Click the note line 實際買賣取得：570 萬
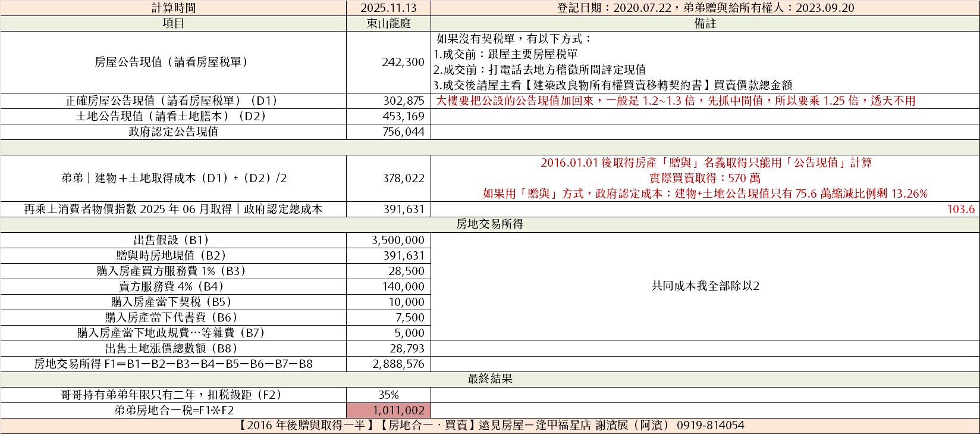This screenshot has height=434, width=980. (x=705, y=178)
